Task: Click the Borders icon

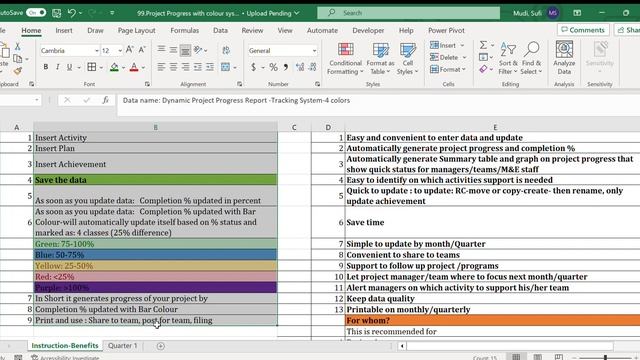Action: tap(92, 67)
